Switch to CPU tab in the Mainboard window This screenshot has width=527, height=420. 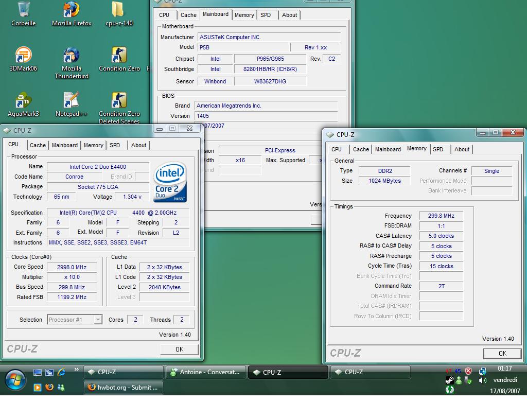coord(164,15)
